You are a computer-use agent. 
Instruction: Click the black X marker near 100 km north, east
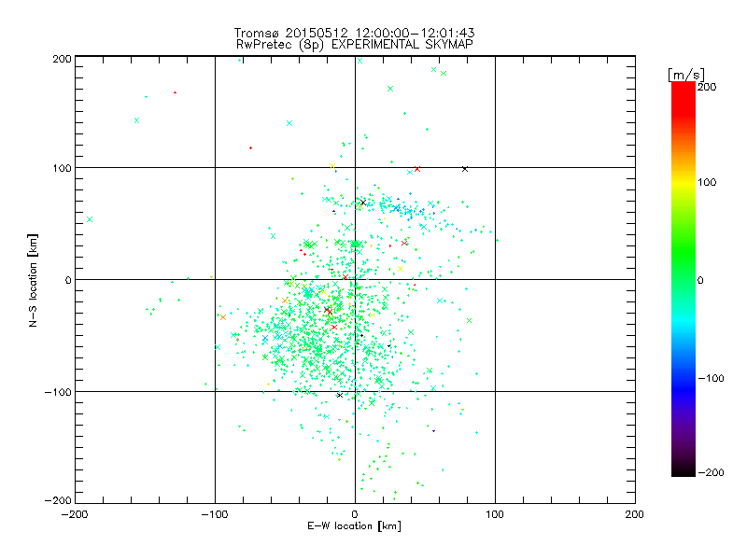click(465, 169)
